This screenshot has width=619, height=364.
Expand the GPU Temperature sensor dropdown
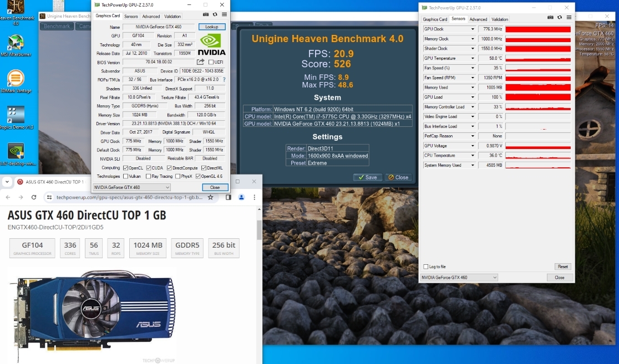tap(473, 58)
